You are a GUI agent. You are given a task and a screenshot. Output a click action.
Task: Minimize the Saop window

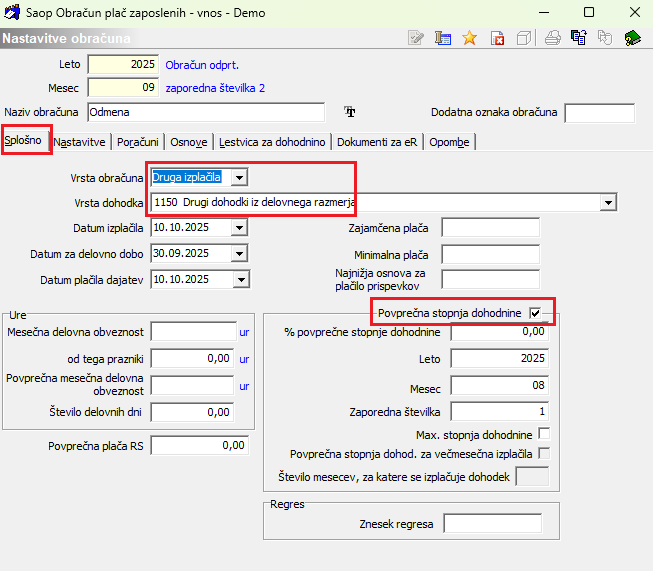pos(544,12)
